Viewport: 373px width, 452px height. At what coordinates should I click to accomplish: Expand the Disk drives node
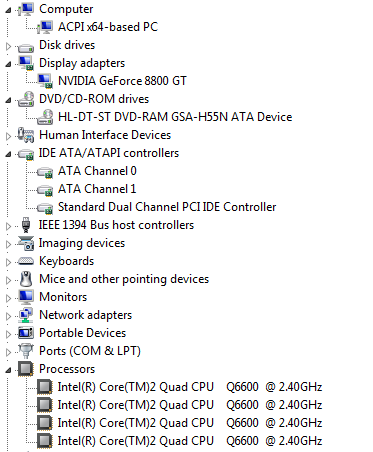pyautogui.click(x=9, y=46)
